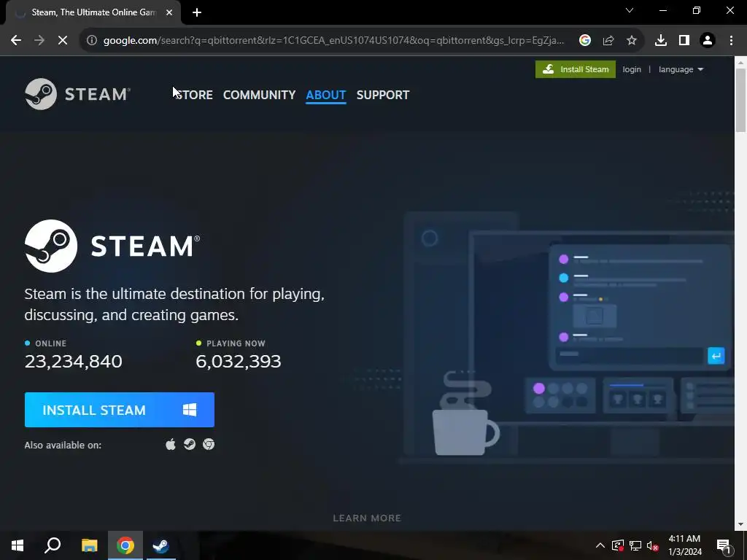Viewport: 747px width, 560px height.
Task: Click the PLAYING NOW count 6,032,393
Action: pos(239,362)
